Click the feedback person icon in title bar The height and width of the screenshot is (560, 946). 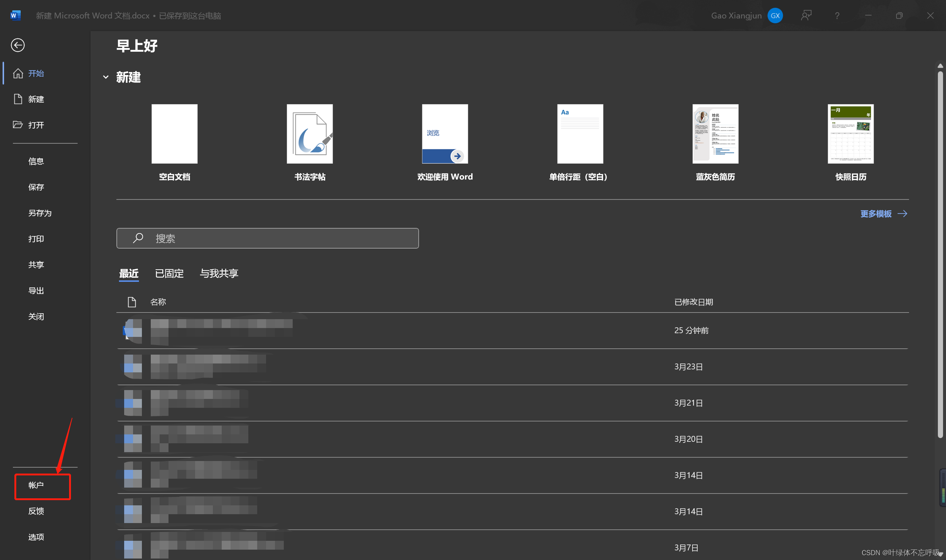coord(806,16)
